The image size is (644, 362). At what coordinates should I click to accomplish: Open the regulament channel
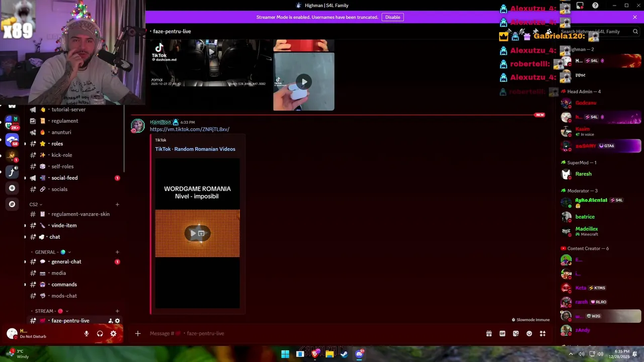(x=64, y=121)
